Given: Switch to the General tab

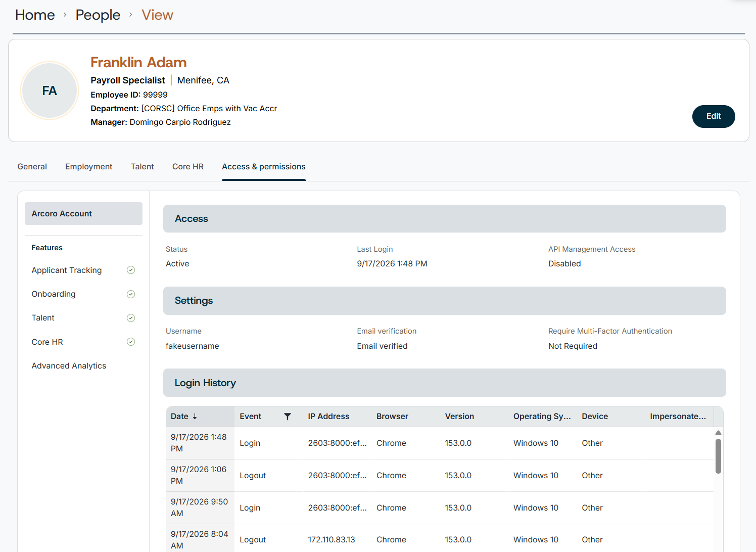Looking at the screenshot, I should (x=32, y=167).
